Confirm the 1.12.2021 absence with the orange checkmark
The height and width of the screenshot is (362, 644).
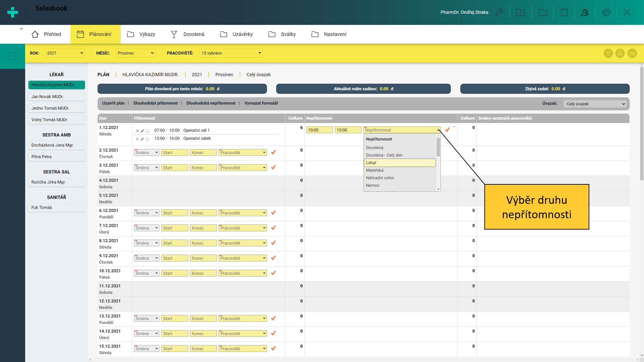pyautogui.click(x=447, y=130)
